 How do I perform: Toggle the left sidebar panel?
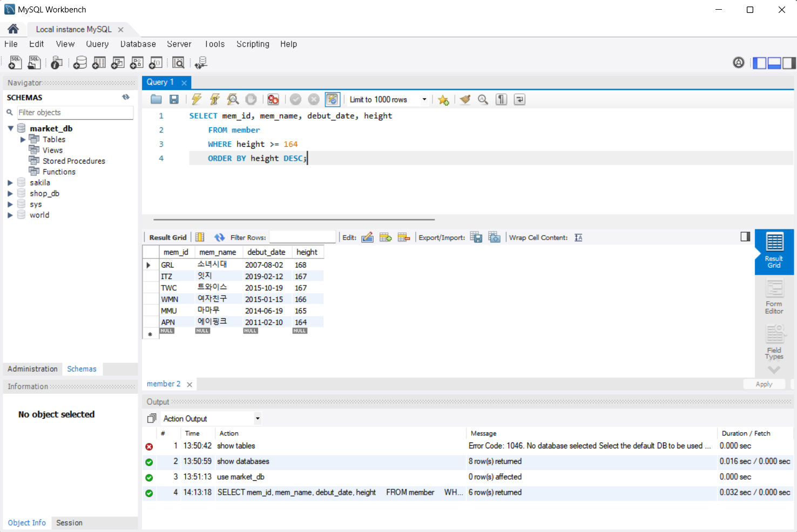tap(759, 63)
